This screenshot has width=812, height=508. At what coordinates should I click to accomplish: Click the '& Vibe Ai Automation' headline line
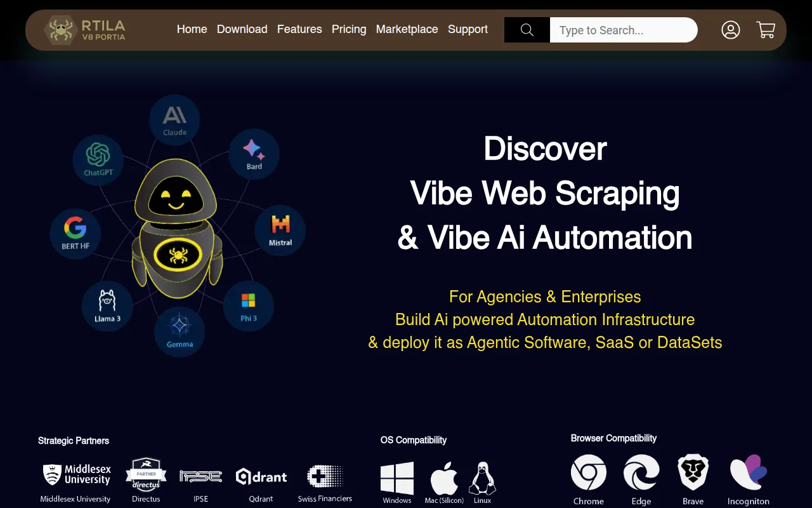tap(545, 237)
